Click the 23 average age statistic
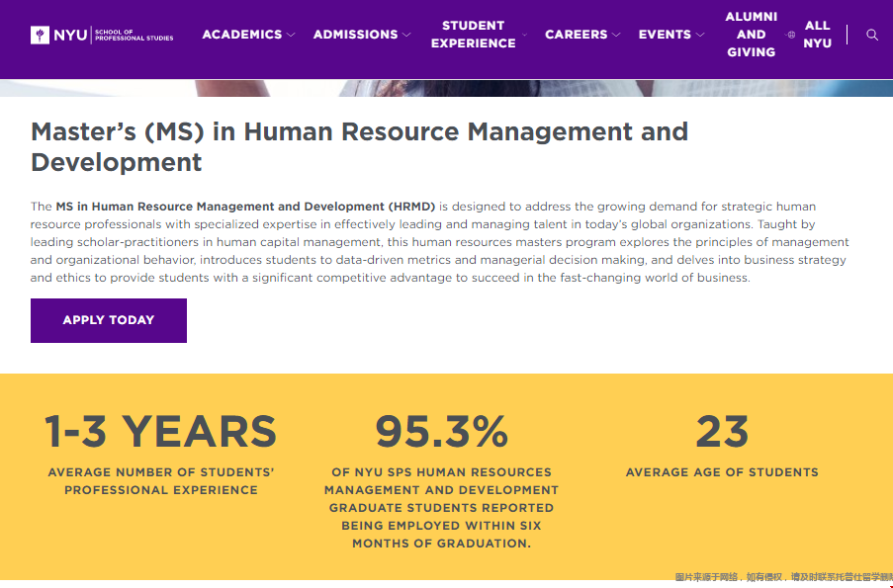Image resolution: width=893 pixels, height=588 pixels. pos(722,432)
